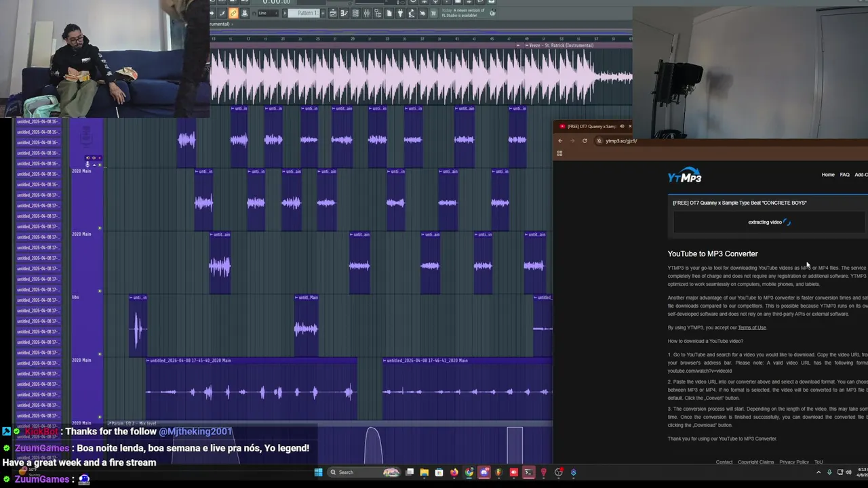Screen dimensions: 868x488
Task: Open File Explorer from the taskbar
Action: pyautogui.click(x=425, y=472)
